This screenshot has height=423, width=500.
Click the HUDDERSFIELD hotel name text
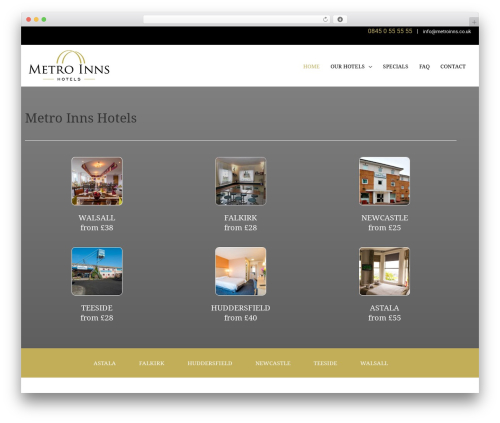tap(241, 308)
